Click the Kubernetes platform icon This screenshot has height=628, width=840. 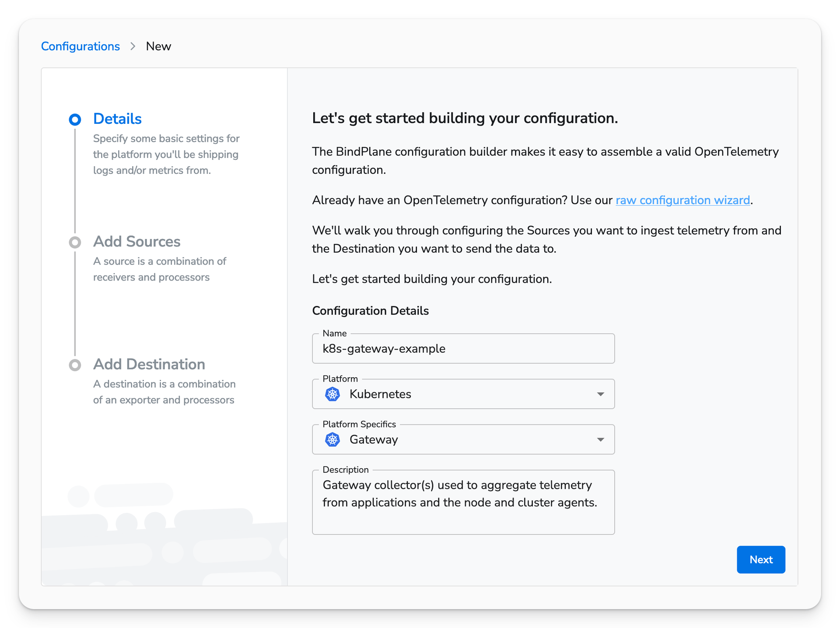(x=331, y=394)
